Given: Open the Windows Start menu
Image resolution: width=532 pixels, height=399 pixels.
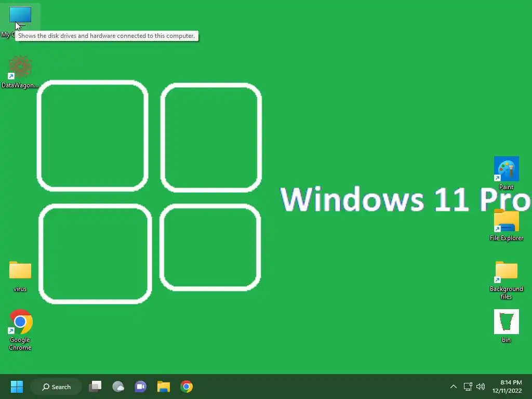Looking at the screenshot, I should coord(17,387).
